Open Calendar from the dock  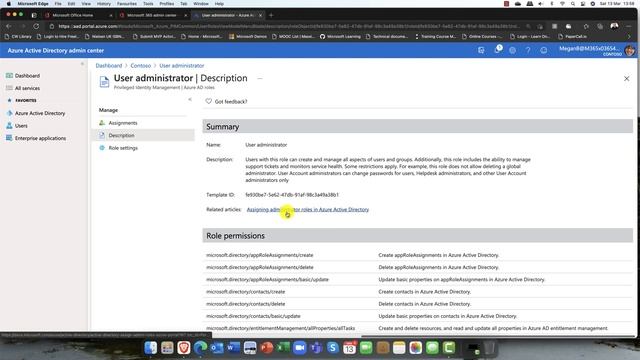tap(349, 348)
